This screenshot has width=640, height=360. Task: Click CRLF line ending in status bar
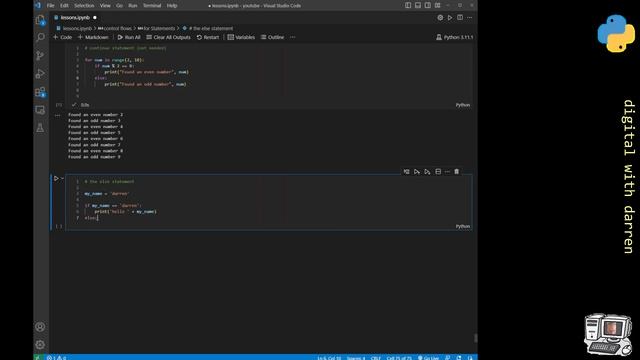click(376, 358)
